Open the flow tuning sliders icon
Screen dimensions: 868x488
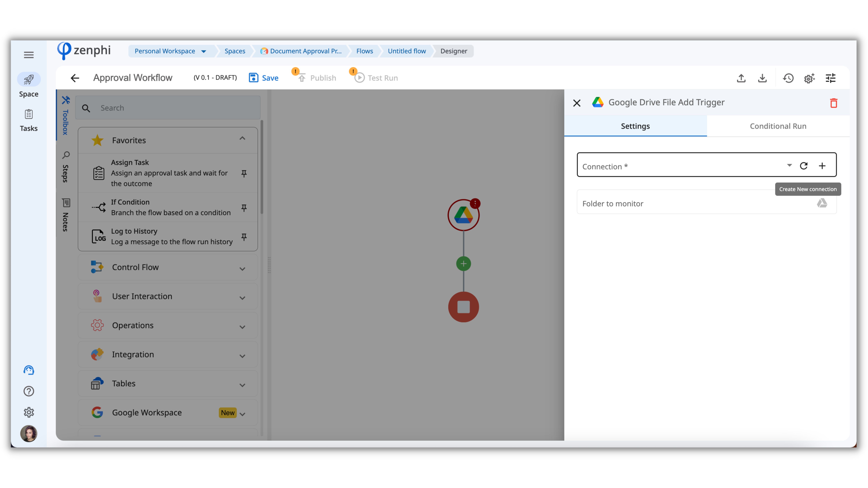830,78
